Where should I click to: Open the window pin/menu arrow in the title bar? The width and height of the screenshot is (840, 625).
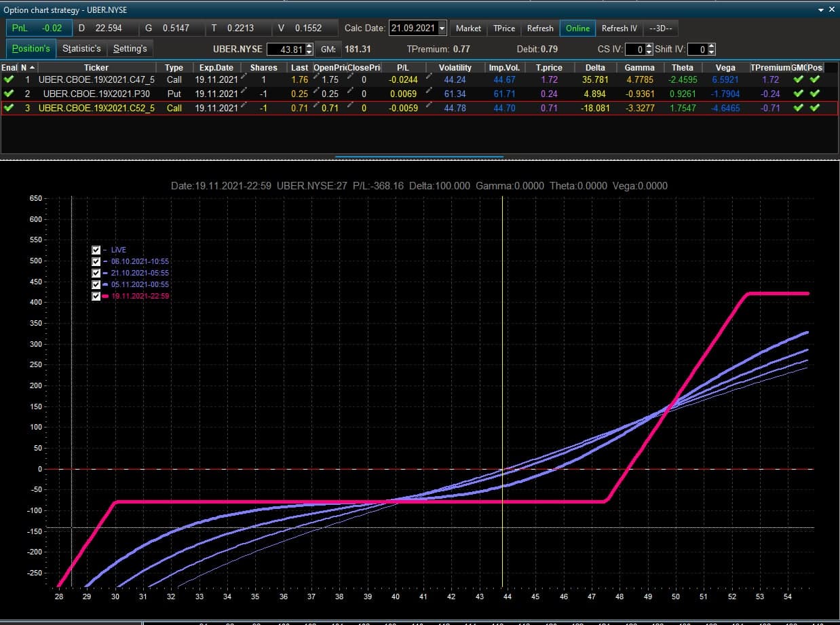pyautogui.click(x=821, y=10)
